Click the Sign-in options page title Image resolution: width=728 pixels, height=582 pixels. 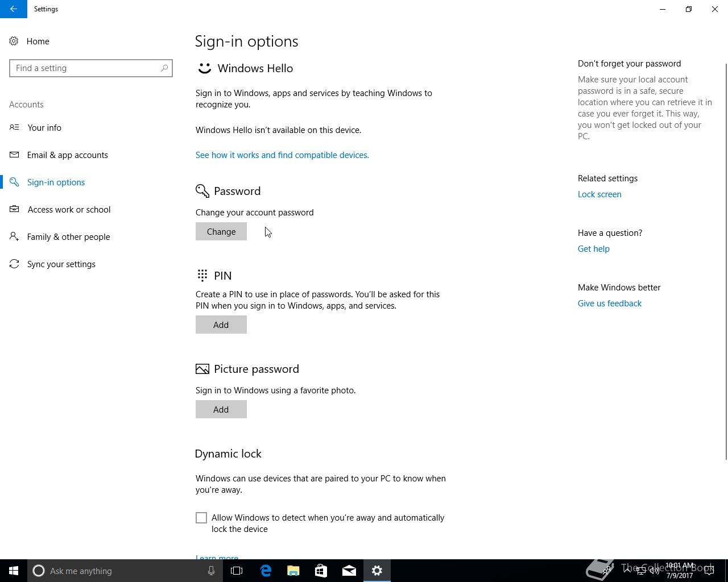246,41
